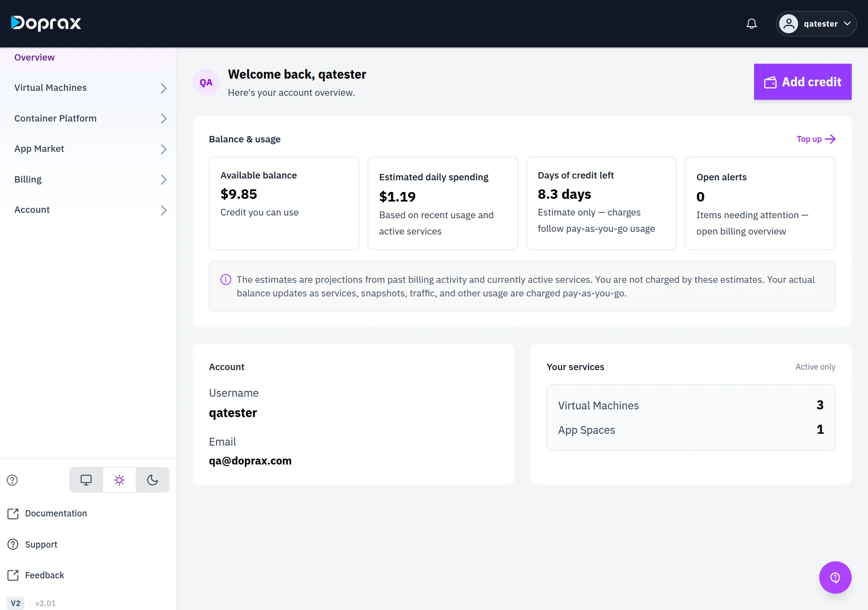Click the qa@doprax.com email text
The image size is (868, 610).
(x=250, y=461)
